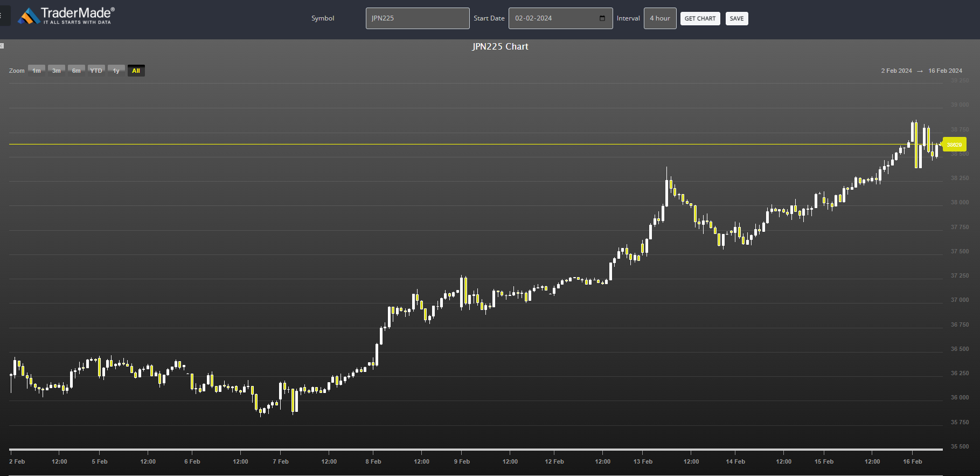
Task: Focus the Symbol field containing JPN225
Action: [x=418, y=18]
